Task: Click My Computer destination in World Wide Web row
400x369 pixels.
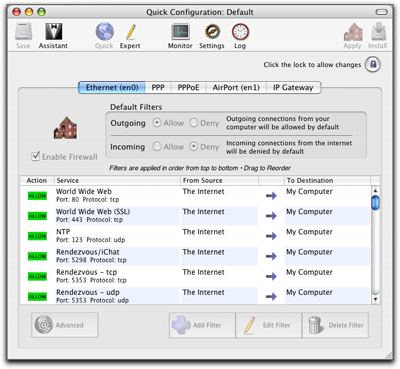Action: point(309,192)
